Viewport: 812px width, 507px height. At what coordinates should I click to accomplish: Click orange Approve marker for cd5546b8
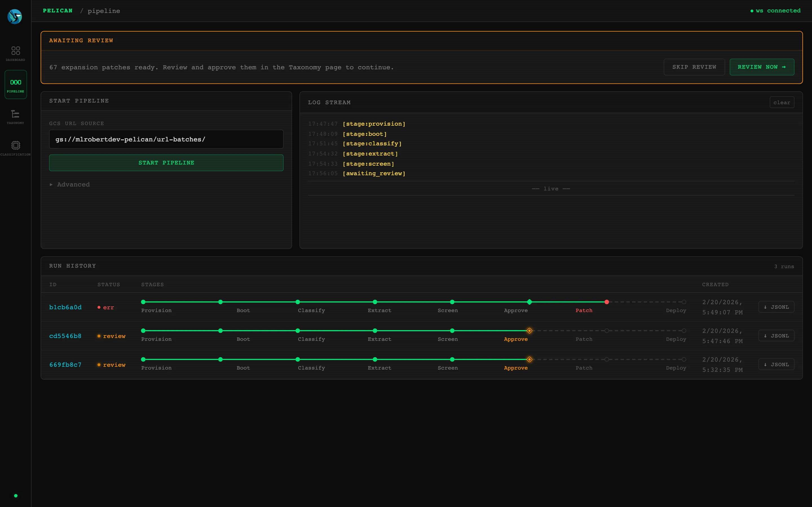[x=529, y=331]
